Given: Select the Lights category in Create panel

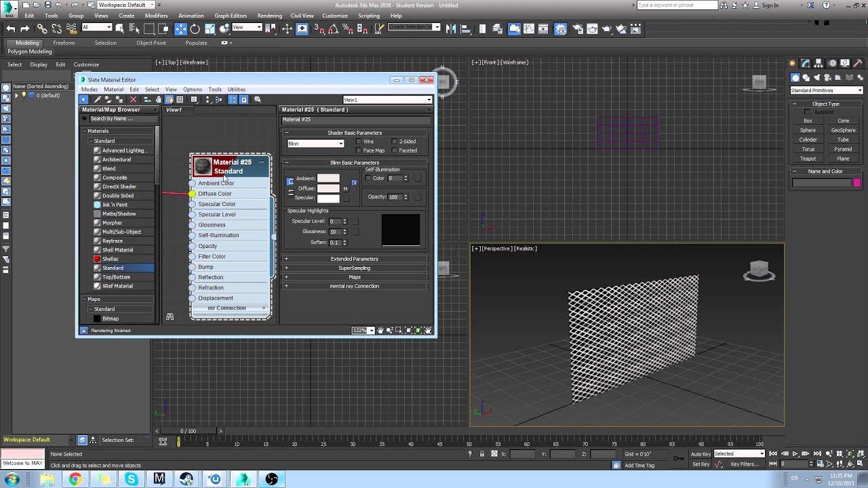Looking at the screenshot, I should pyautogui.click(x=818, y=77).
